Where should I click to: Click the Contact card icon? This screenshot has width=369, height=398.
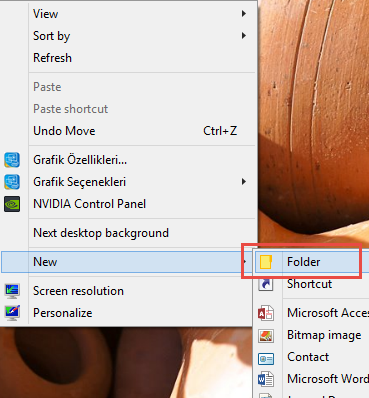tap(266, 359)
